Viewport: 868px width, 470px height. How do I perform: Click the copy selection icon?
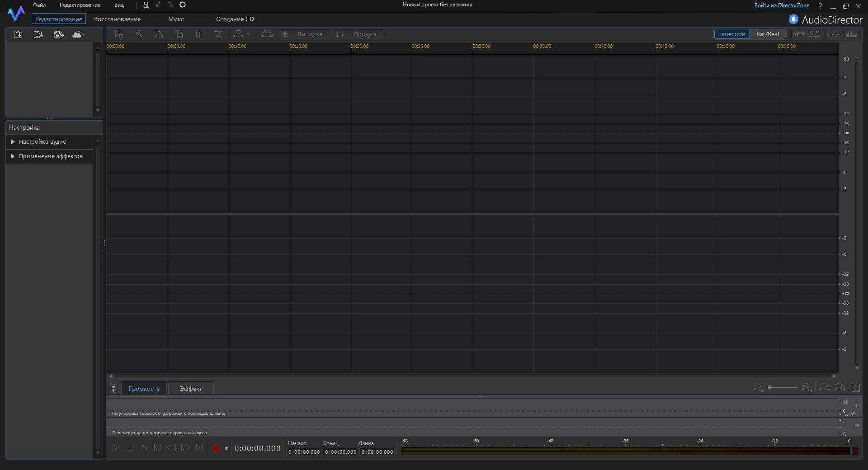pos(158,34)
